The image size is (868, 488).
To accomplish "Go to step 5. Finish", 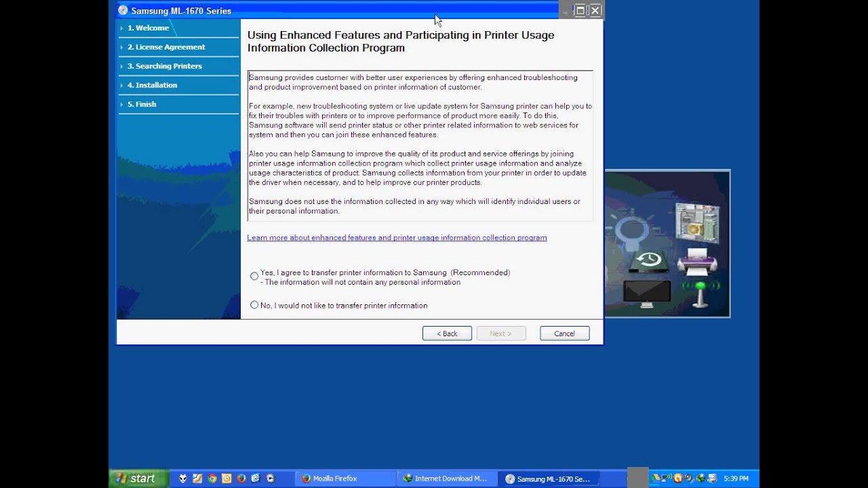I will (142, 104).
